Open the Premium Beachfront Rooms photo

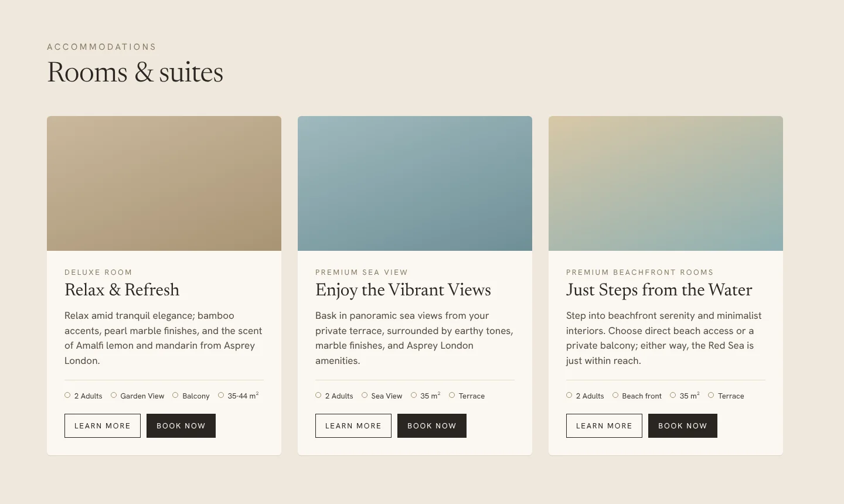point(666,183)
